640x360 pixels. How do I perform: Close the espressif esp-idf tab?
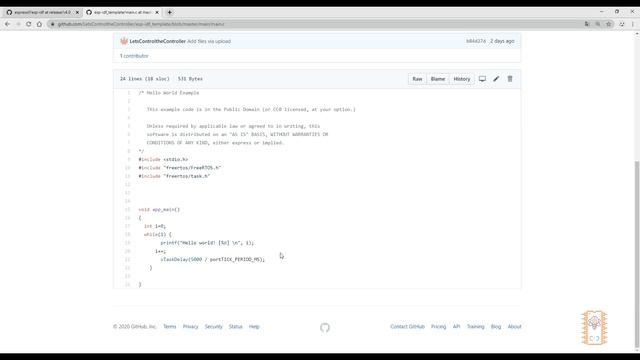tap(77, 12)
